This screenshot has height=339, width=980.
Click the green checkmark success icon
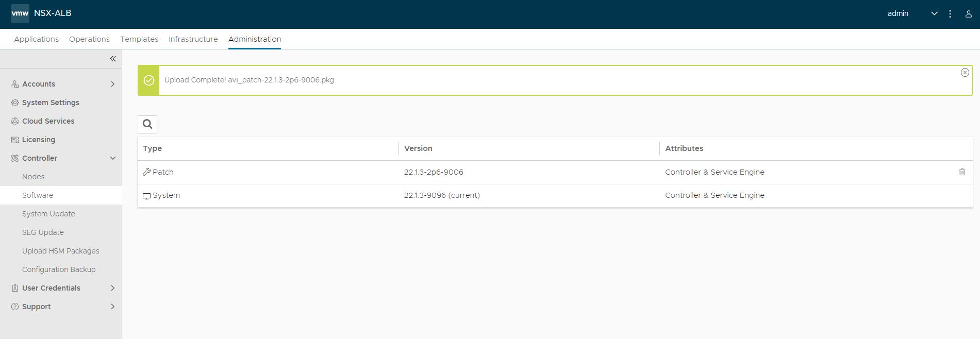point(149,80)
